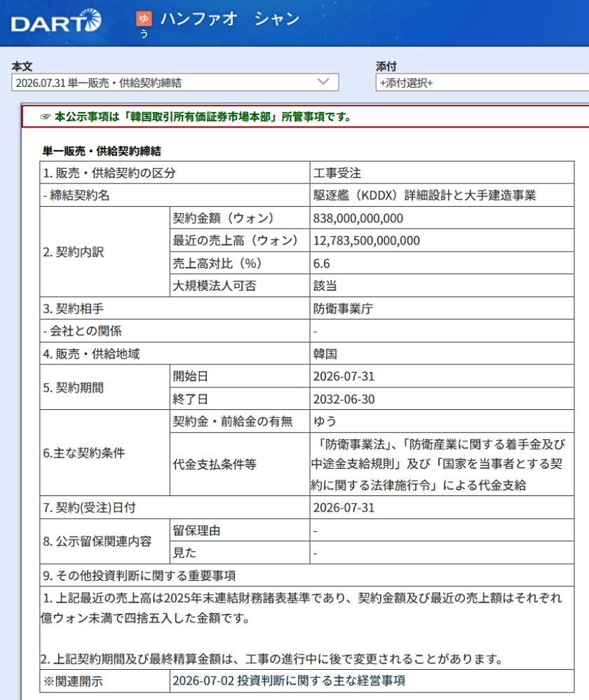
Task: Click the related disclosure 2026-07-02 entry
Action: (289, 681)
